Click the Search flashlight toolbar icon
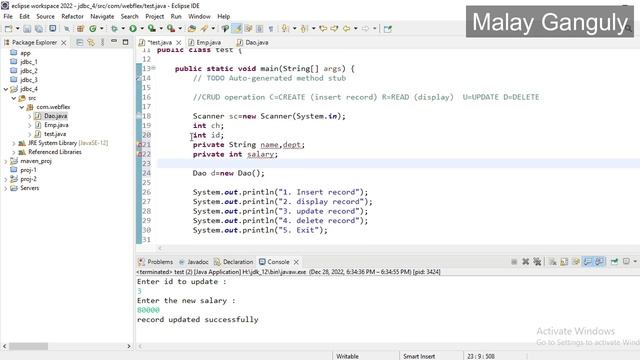Screen dimensions: 640x360 click(x=204, y=29)
